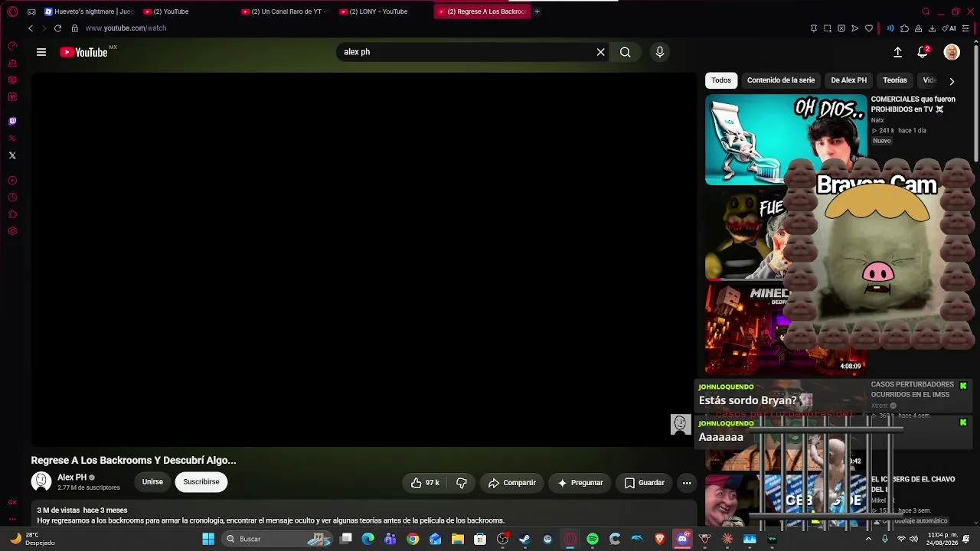Viewport: 980px width, 551px height.
Task: Open the history clock in Opera sidebar
Action: tap(12, 197)
